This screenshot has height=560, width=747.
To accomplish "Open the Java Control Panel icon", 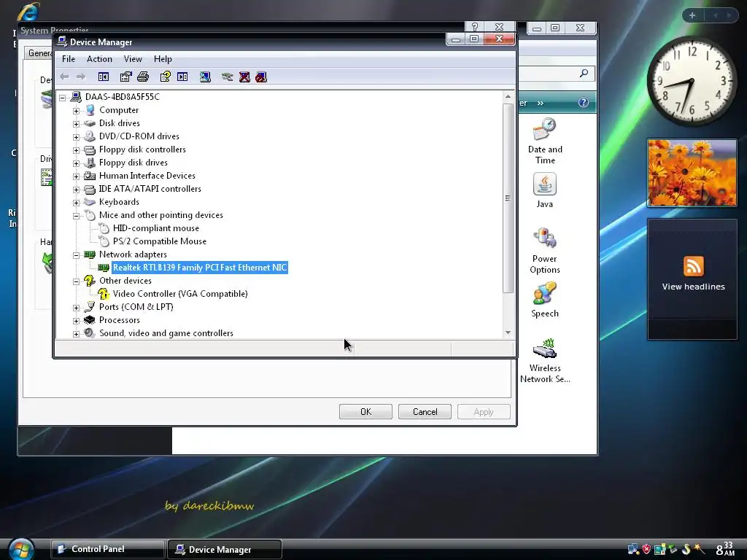I will pos(544,190).
